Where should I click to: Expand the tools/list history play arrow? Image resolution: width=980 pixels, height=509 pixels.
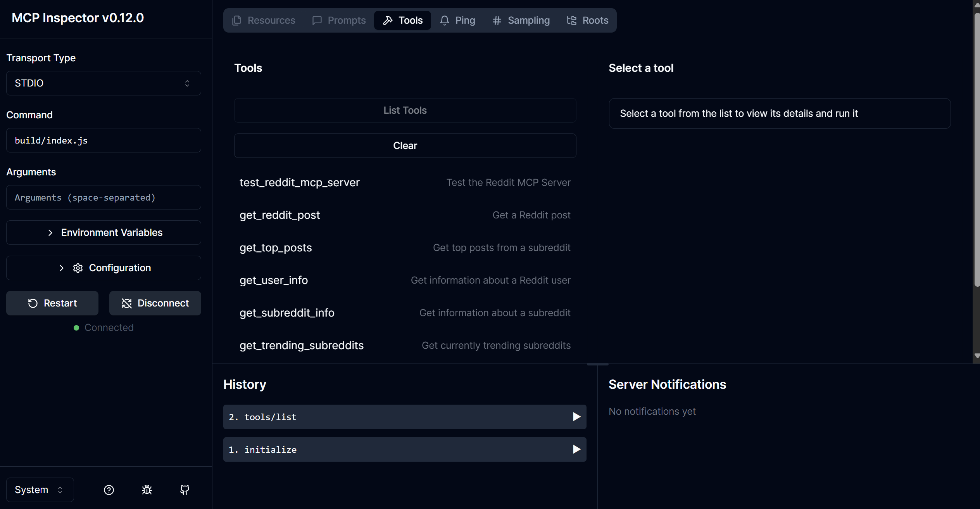pos(576,417)
